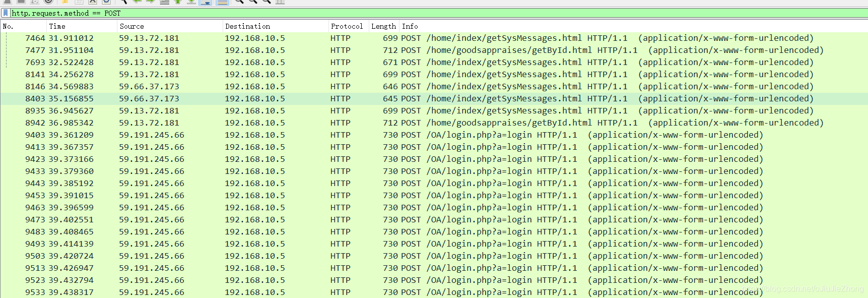Open the display filter bookmark menu
Image resolution: width=868 pixels, height=298 pixels.
6,13
